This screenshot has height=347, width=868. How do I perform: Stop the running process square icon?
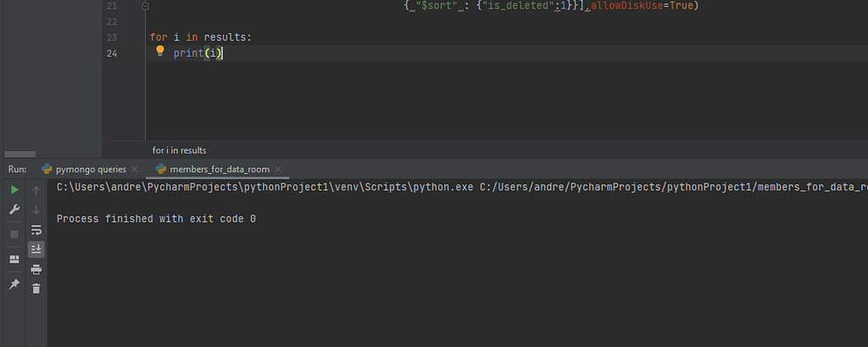(14, 234)
